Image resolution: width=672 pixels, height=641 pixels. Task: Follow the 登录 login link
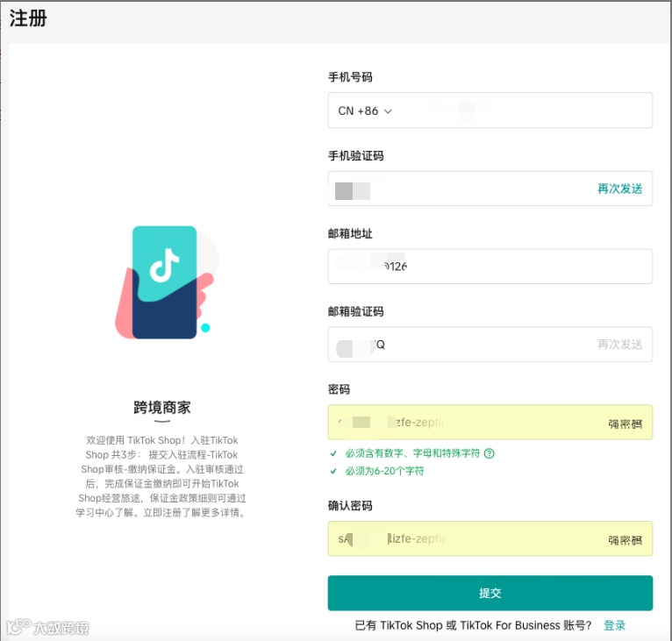pos(614,625)
